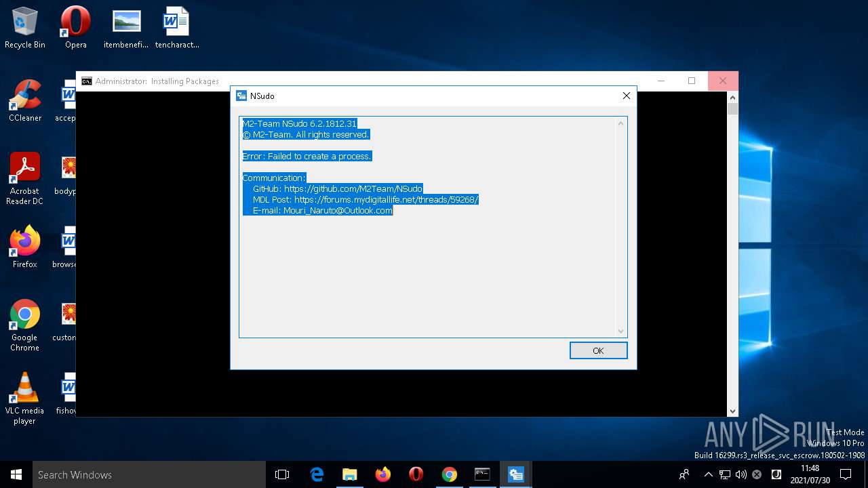The height and width of the screenshot is (488, 868).
Task: Click the scroll down arrow in NSudo text box
Action: [620, 331]
